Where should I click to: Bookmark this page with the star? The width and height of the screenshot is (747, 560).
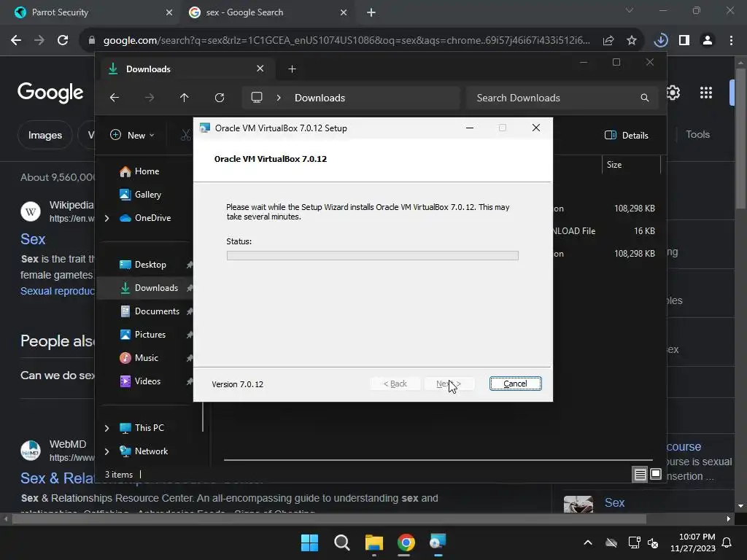[632, 41]
